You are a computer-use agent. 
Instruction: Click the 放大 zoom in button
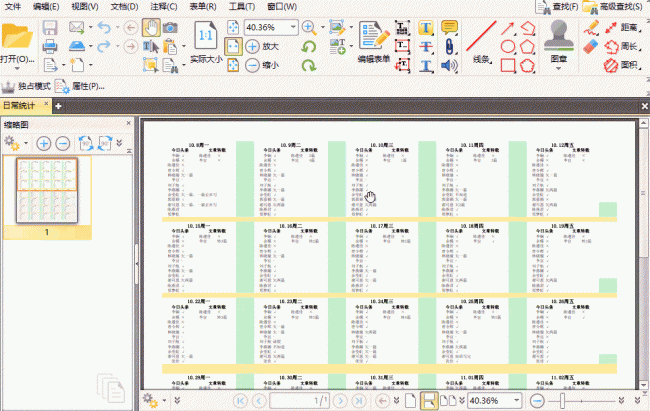(262, 46)
